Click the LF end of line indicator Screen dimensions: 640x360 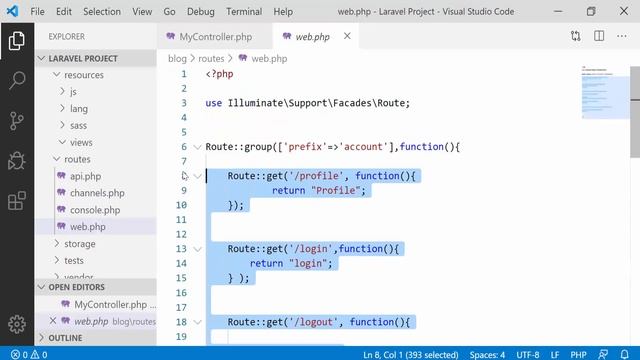click(554, 354)
